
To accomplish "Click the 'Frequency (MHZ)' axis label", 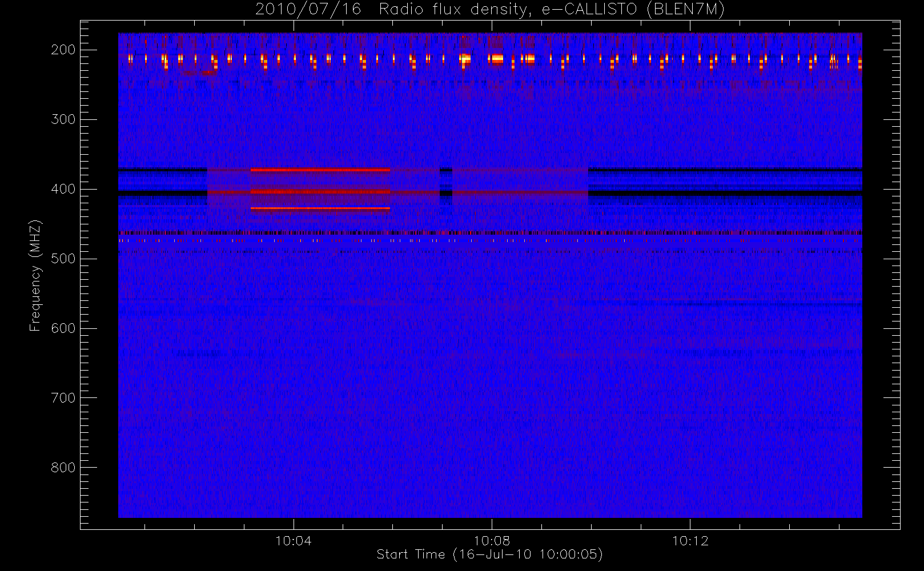I will 35,275.
